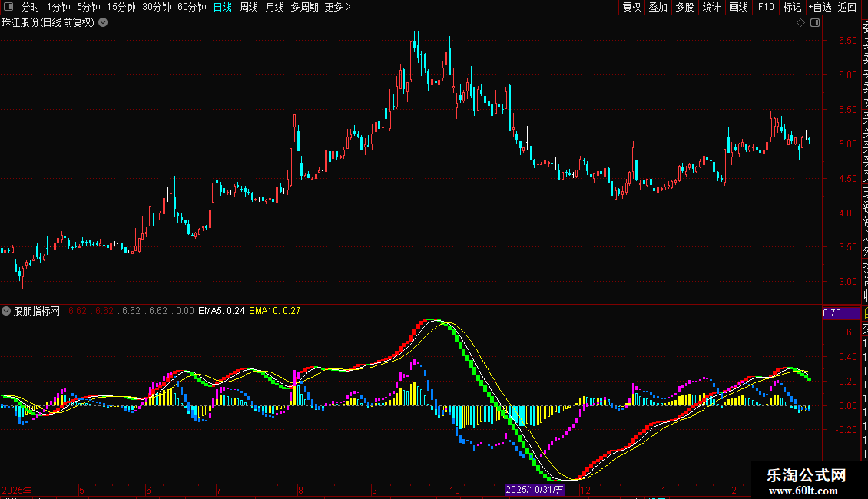
Task: Click the diamond icon above the chart
Action: tap(800, 23)
